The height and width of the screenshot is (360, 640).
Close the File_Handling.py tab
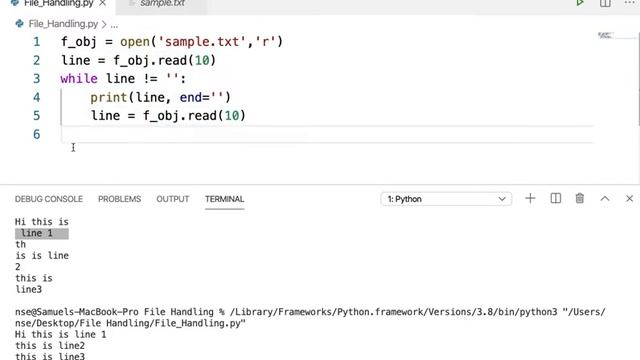103,3
